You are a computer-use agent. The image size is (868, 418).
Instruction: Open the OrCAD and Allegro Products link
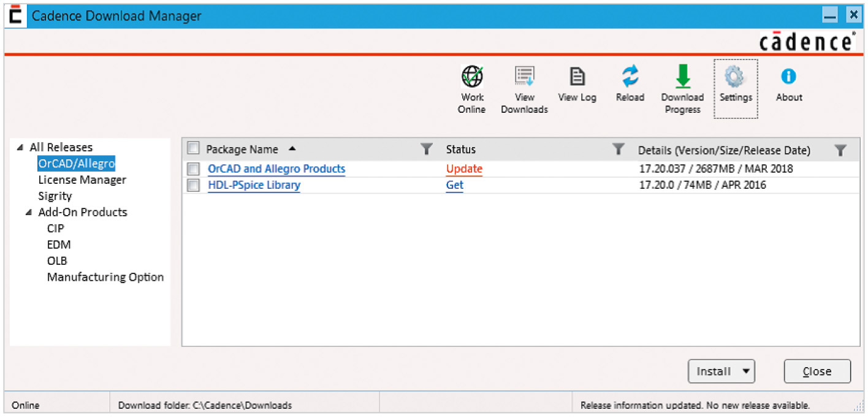click(x=276, y=169)
